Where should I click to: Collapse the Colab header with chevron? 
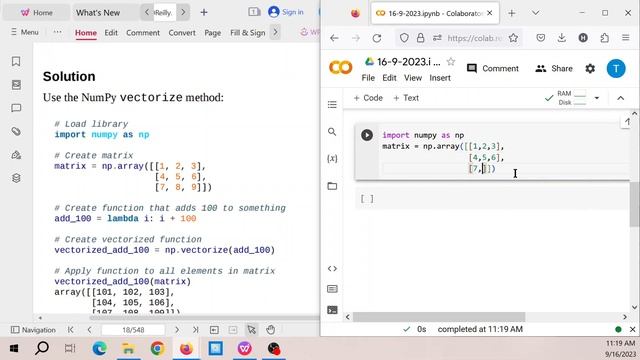click(620, 98)
